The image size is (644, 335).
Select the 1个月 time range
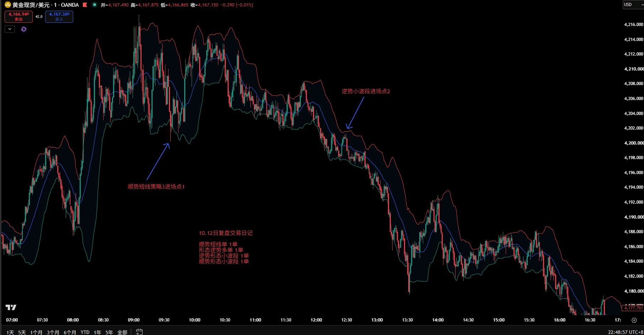36,332
